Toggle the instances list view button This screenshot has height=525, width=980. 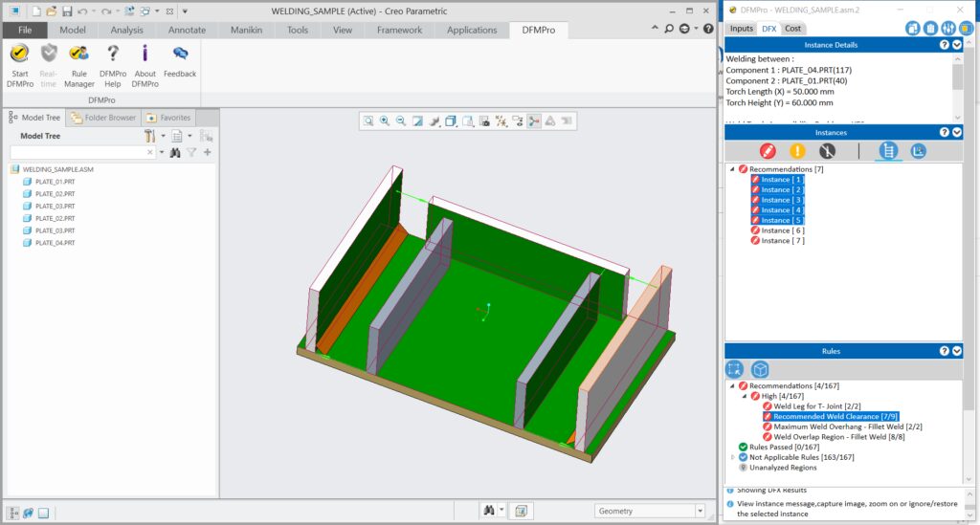pos(888,150)
